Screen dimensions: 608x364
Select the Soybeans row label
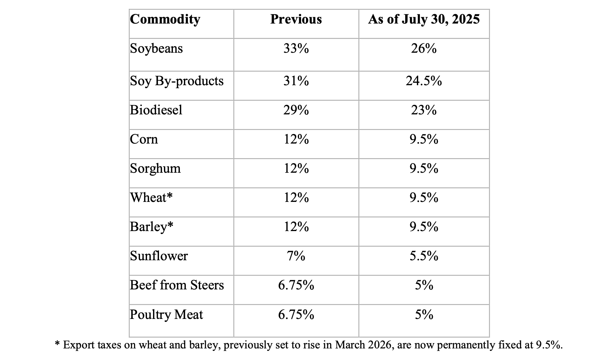point(156,49)
